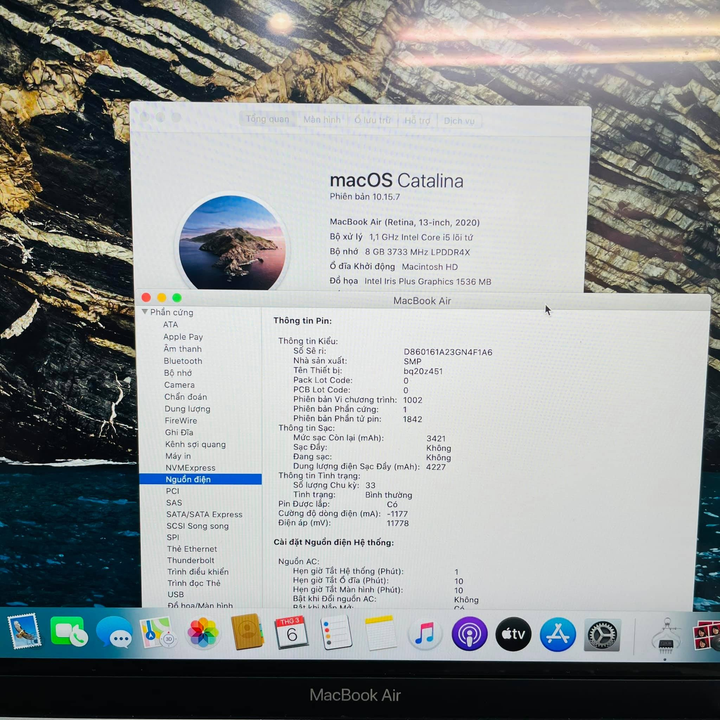Click voltage value 11778
The image size is (720, 720).
(x=398, y=523)
